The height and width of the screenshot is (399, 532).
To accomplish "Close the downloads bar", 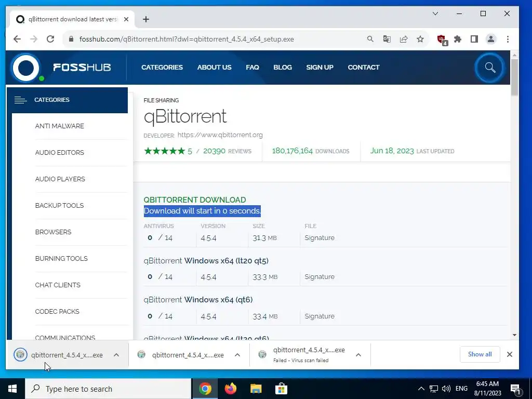I will pyautogui.click(x=509, y=354).
